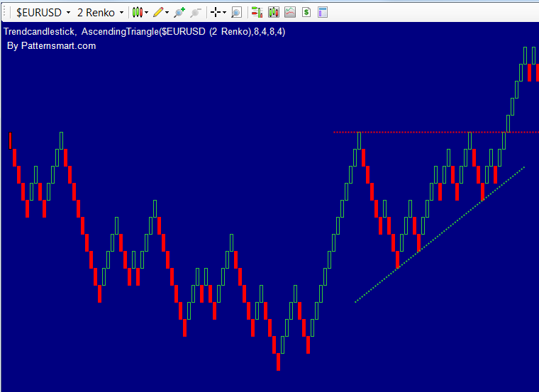
Task: Select the pencil drawing tools icon
Action: coord(158,12)
